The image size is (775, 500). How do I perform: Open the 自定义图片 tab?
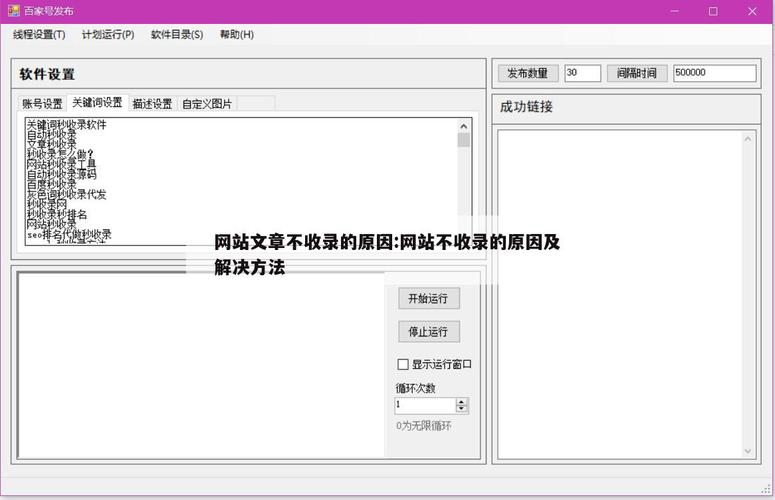(207, 104)
